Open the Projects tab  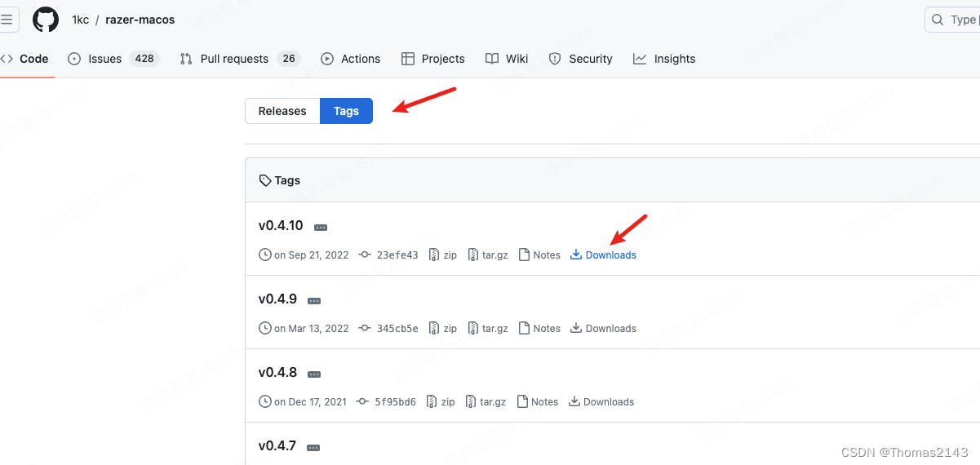pyautogui.click(x=433, y=59)
